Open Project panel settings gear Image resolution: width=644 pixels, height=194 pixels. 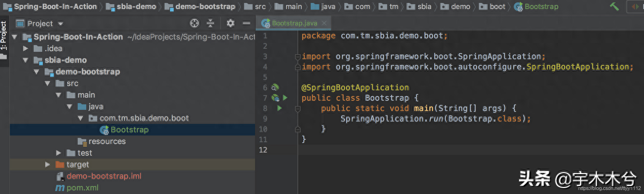pos(230,24)
